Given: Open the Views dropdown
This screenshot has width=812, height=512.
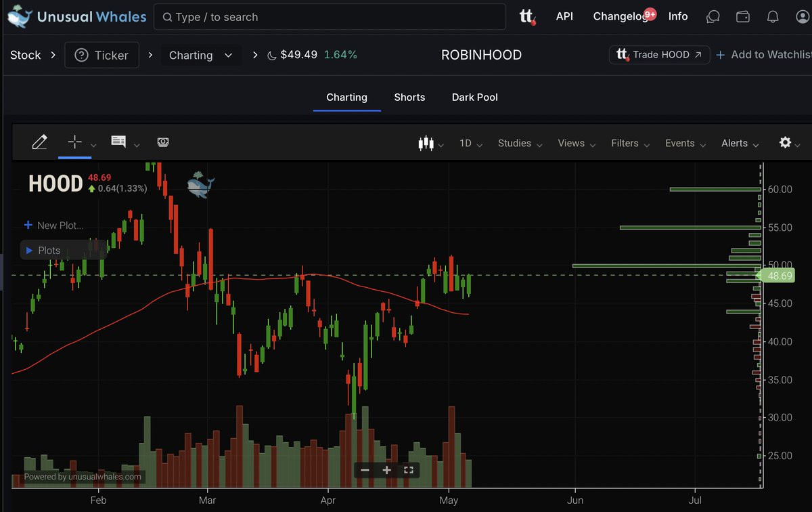Looking at the screenshot, I should pyautogui.click(x=577, y=144).
